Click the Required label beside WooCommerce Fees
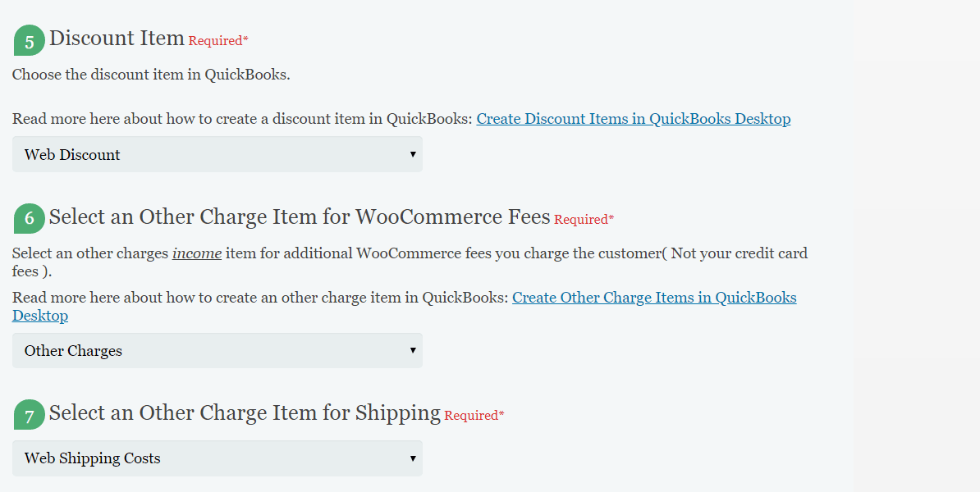Image resolution: width=980 pixels, height=492 pixels. pyautogui.click(x=584, y=219)
